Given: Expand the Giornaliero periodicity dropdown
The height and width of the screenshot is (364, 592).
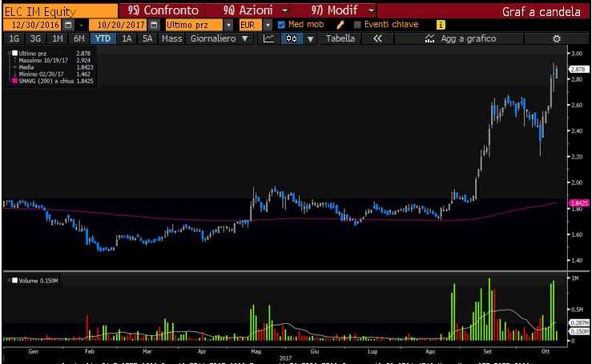Looking at the screenshot, I should (x=245, y=38).
